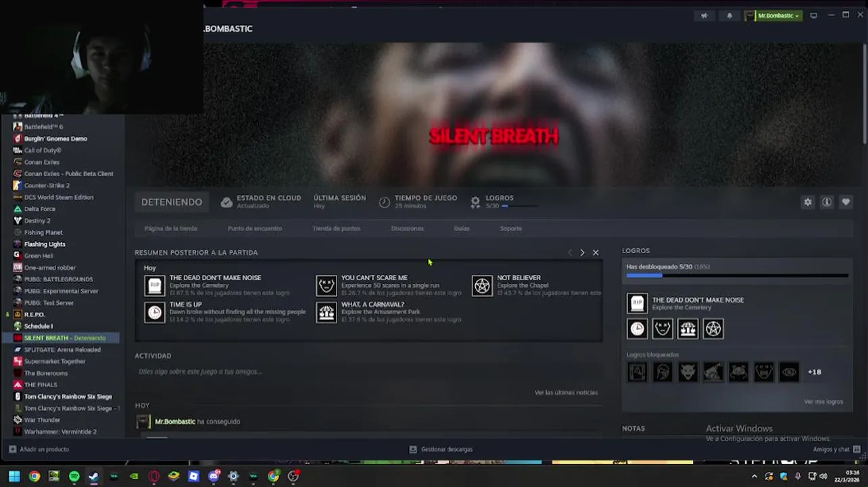Click Añadir un producto button
The width and height of the screenshot is (868, 487).
click(39, 449)
